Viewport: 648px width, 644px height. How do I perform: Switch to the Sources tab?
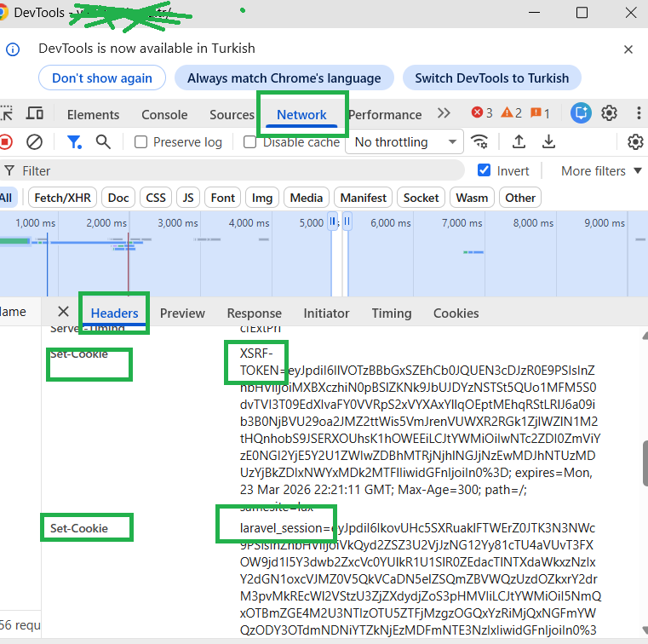click(232, 114)
